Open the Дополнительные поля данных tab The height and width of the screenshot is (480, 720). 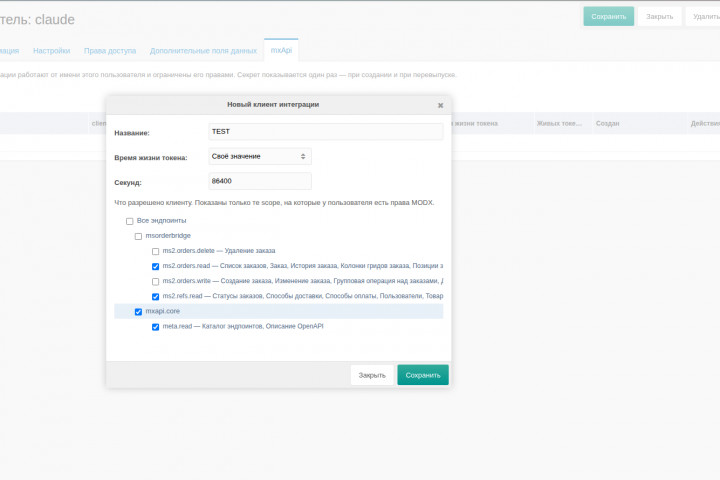click(x=203, y=51)
